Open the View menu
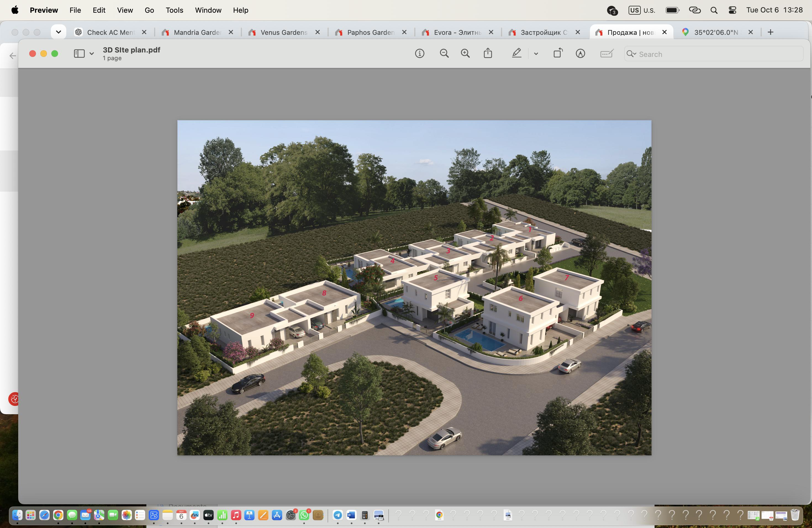Viewport: 812px width, 528px height. pyautogui.click(x=125, y=10)
